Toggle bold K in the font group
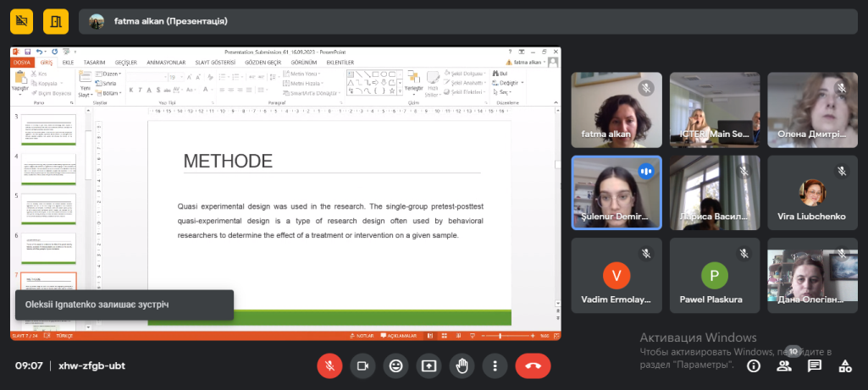This screenshot has height=390, width=868. tap(131, 90)
